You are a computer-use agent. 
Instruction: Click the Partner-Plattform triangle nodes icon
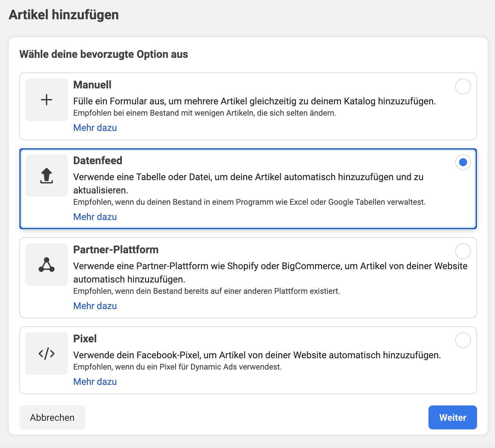[47, 265]
